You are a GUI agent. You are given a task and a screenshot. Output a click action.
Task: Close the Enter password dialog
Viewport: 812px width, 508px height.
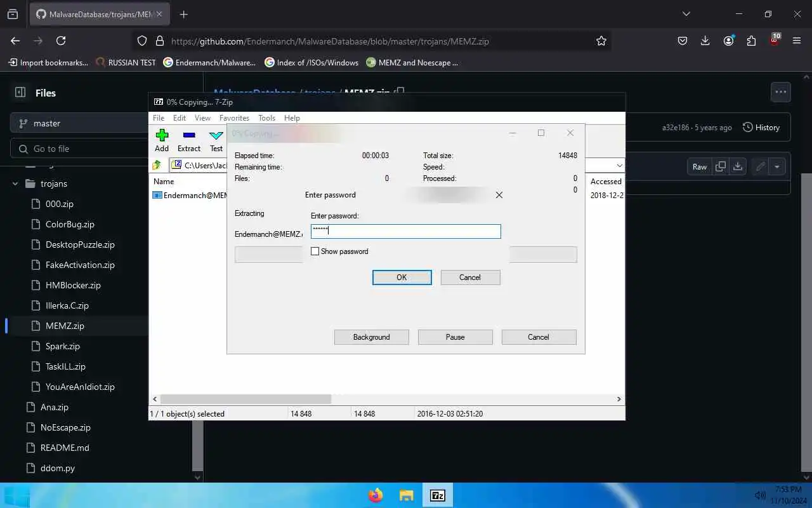click(499, 195)
